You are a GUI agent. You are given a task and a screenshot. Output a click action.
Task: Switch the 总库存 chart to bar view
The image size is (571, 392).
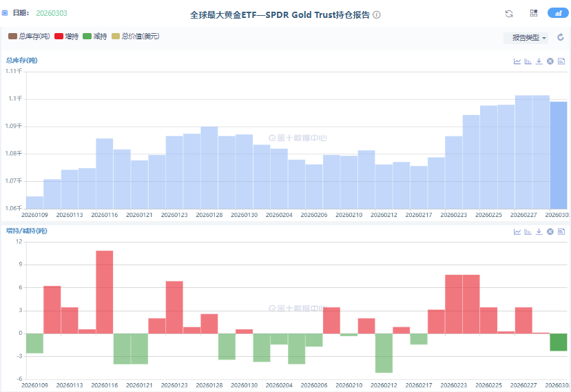tap(528, 61)
